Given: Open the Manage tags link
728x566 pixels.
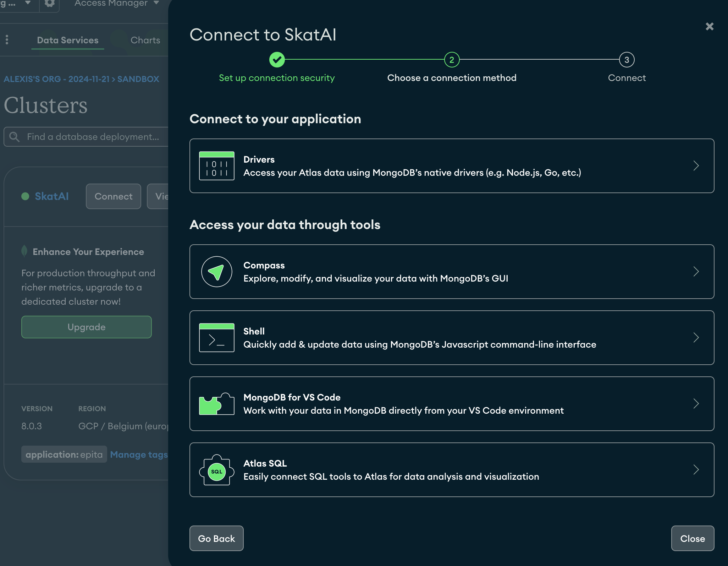Looking at the screenshot, I should 139,455.
